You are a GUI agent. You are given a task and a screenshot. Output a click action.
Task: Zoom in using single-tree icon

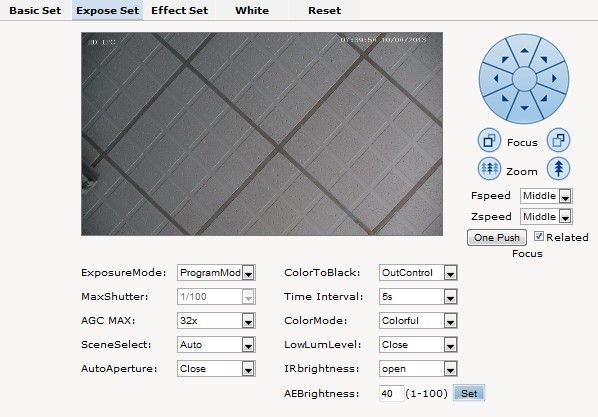(558, 169)
